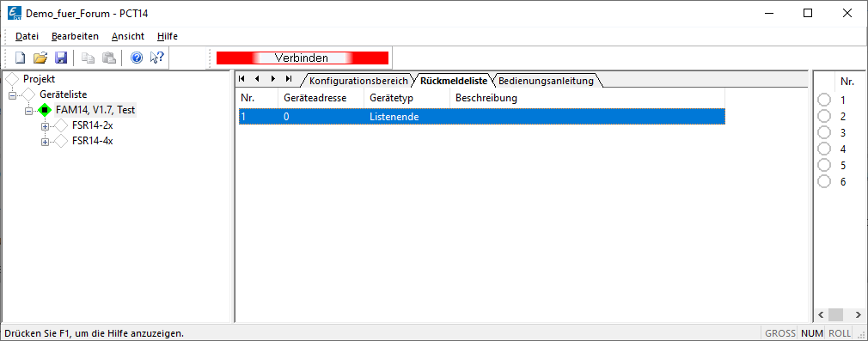Click the green FAM14 device icon

45,110
